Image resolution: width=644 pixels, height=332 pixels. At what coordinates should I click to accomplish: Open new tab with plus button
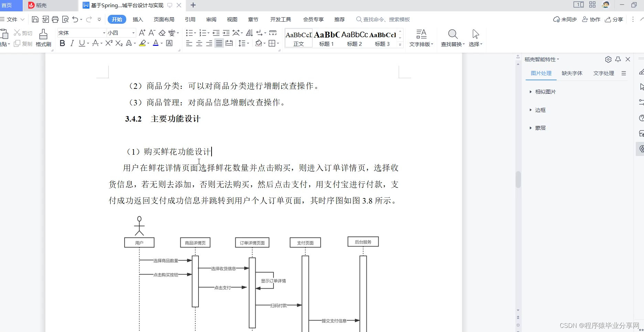pos(193,5)
